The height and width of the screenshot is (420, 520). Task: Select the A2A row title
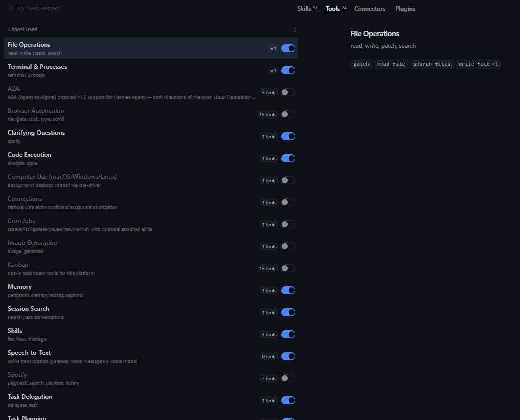[13, 89]
